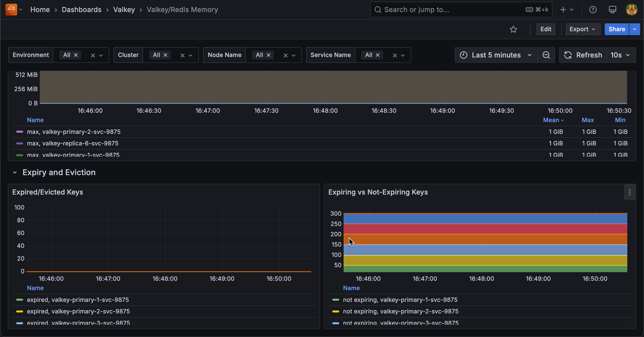Open the user profile avatar menu

pyautogui.click(x=631, y=10)
